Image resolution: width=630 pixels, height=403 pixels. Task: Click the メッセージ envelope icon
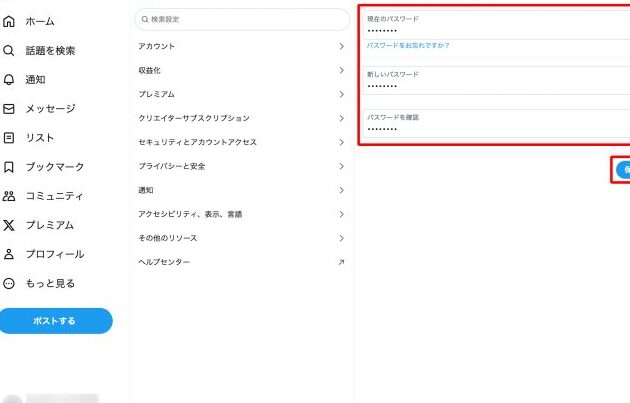(x=9, y=108)
